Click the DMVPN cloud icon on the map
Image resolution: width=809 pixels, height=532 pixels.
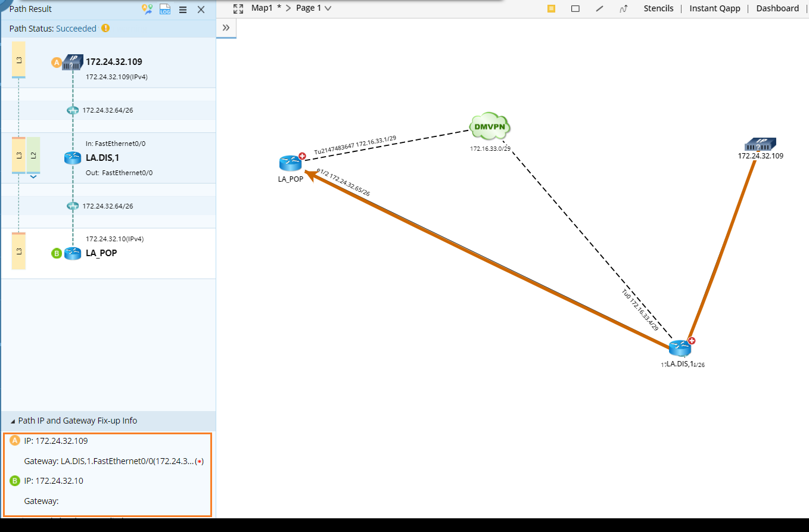[490, 125]
